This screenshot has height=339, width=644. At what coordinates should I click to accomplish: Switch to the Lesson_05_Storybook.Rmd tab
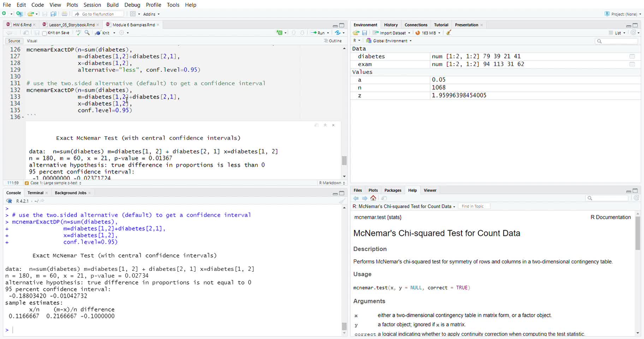72,25
